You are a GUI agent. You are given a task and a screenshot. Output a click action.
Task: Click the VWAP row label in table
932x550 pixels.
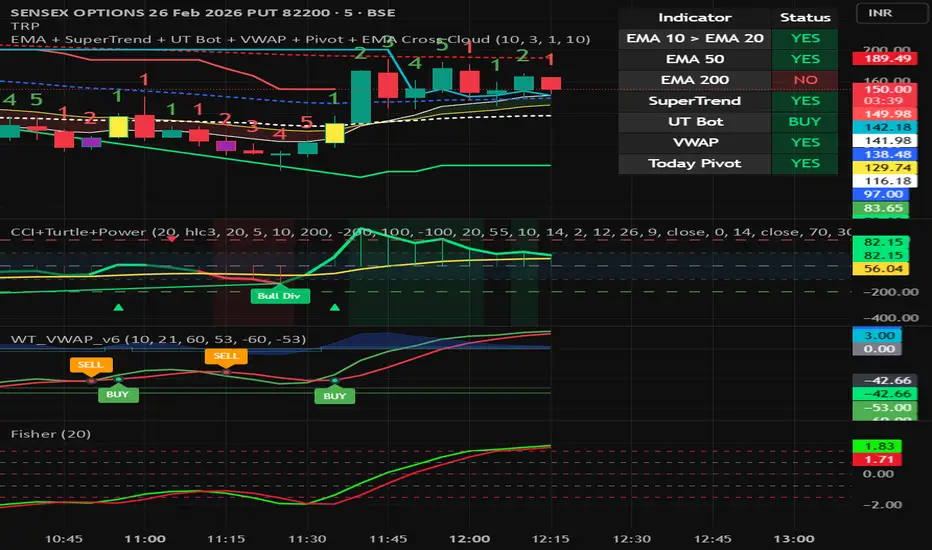695,142
